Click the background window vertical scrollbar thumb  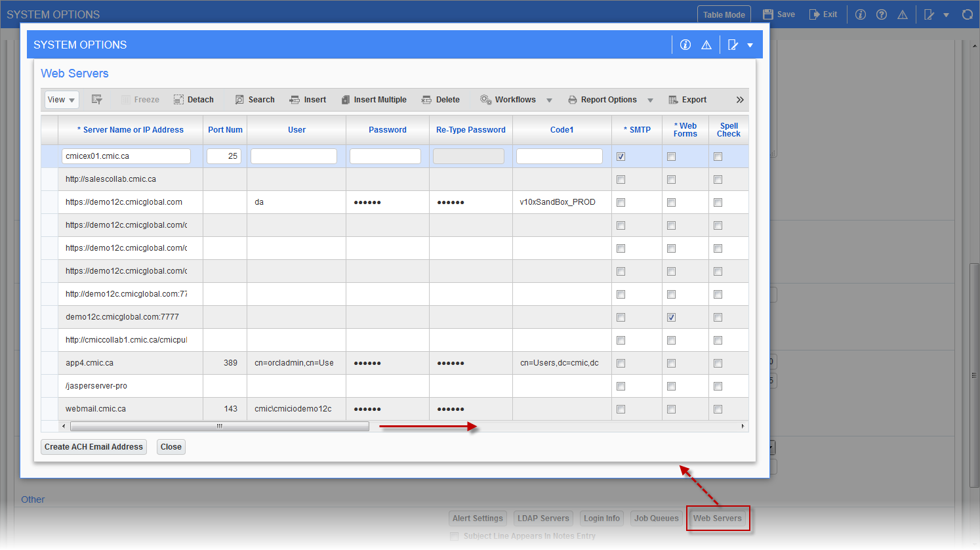point(974,375)
